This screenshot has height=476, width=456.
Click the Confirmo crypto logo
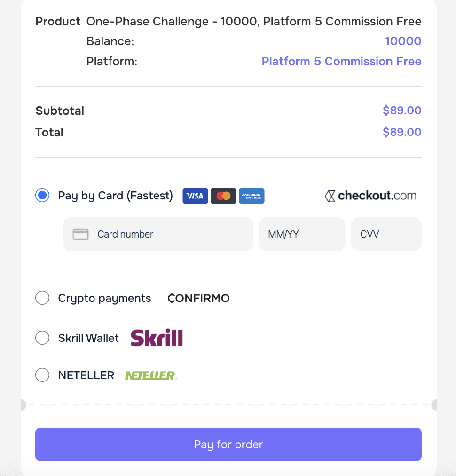tap(199, 298)
